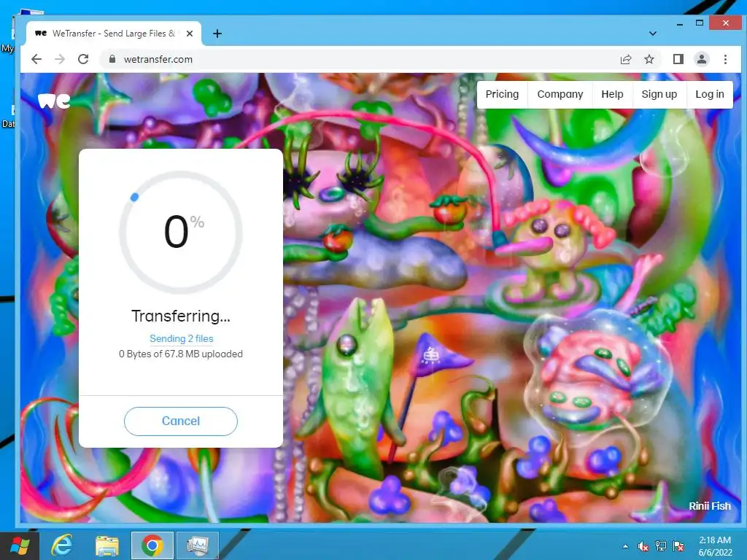Show hidden system tray icons
Screen dimensions: 747x560
coord(625,546)
